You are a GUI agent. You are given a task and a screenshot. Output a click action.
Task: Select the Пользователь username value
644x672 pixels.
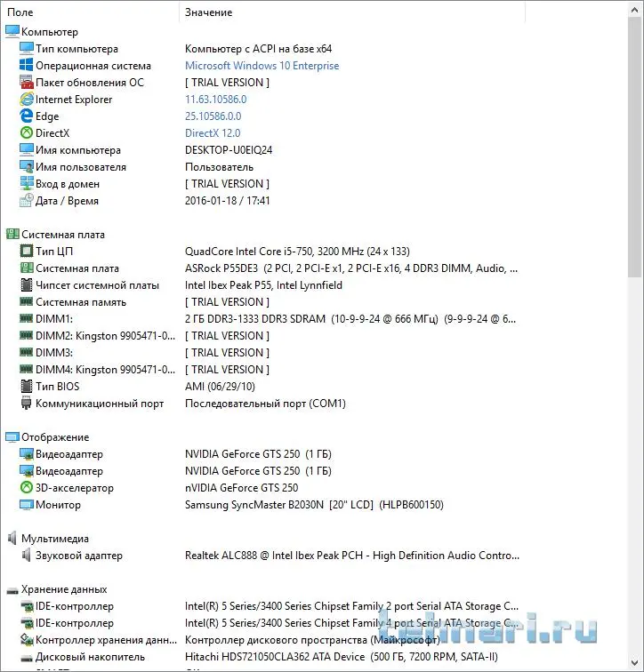coord(219,167)
